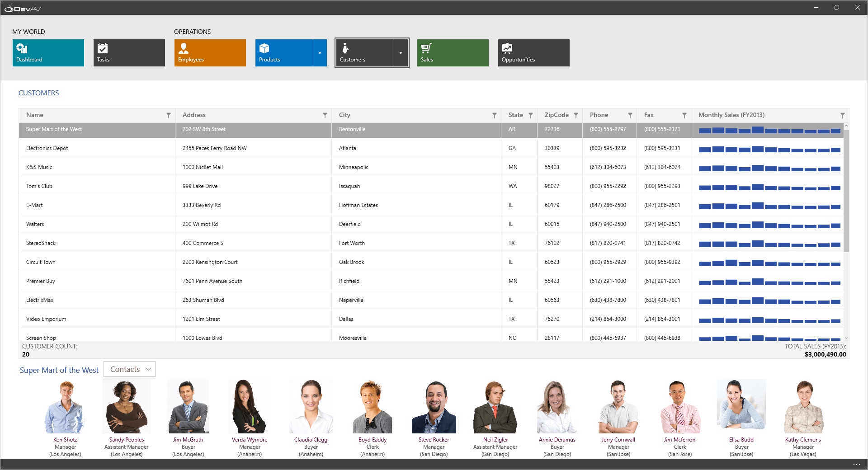
Task: Click the fax number (630) 438-7801
Action: click(662, 300)
